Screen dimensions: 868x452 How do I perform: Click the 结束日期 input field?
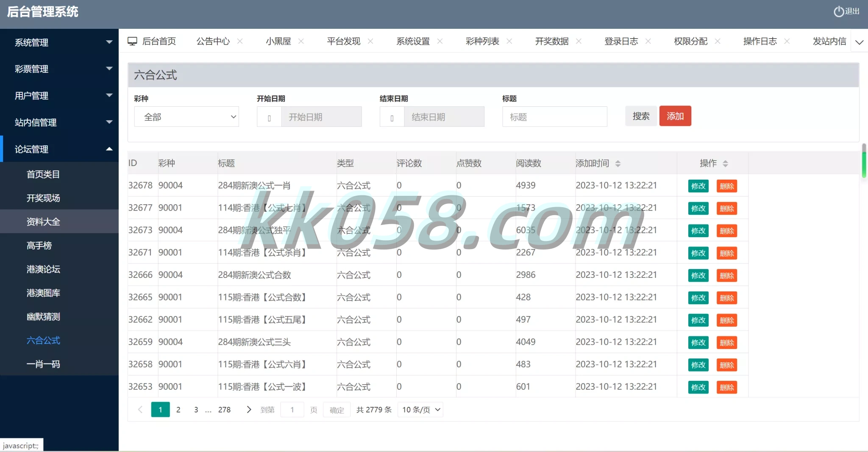pyautogui.click(x=444, y=117)
